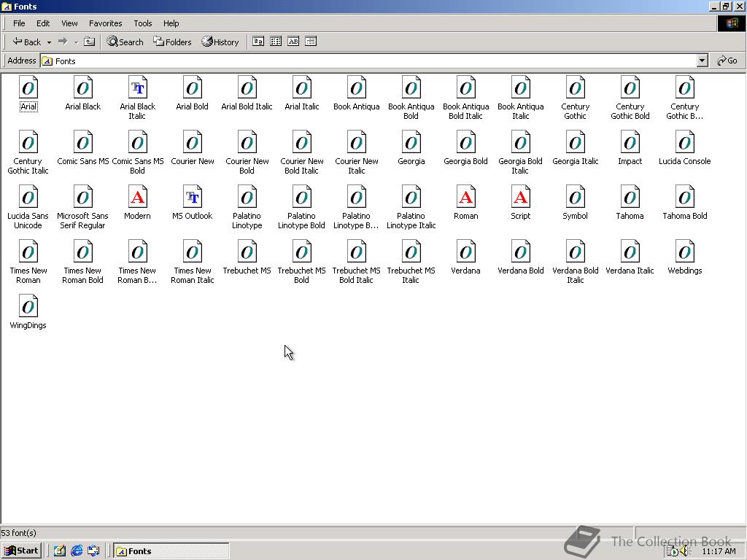Select the Lucida Console font

point(684,148)
